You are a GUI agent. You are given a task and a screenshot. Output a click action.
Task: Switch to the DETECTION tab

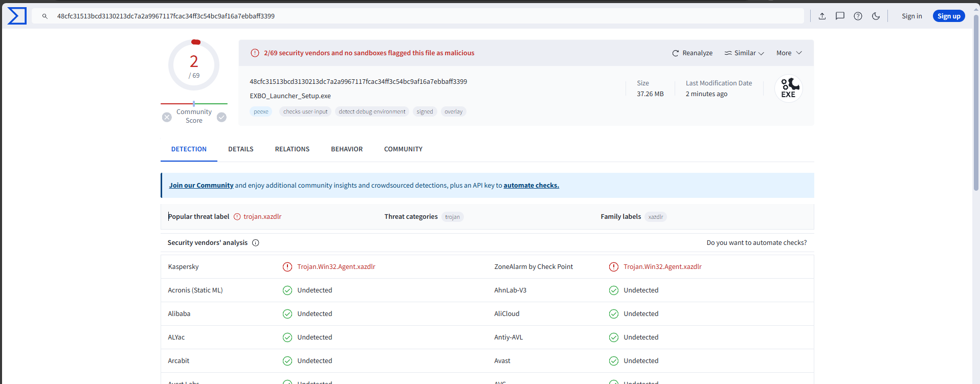[x=189, y=149]
